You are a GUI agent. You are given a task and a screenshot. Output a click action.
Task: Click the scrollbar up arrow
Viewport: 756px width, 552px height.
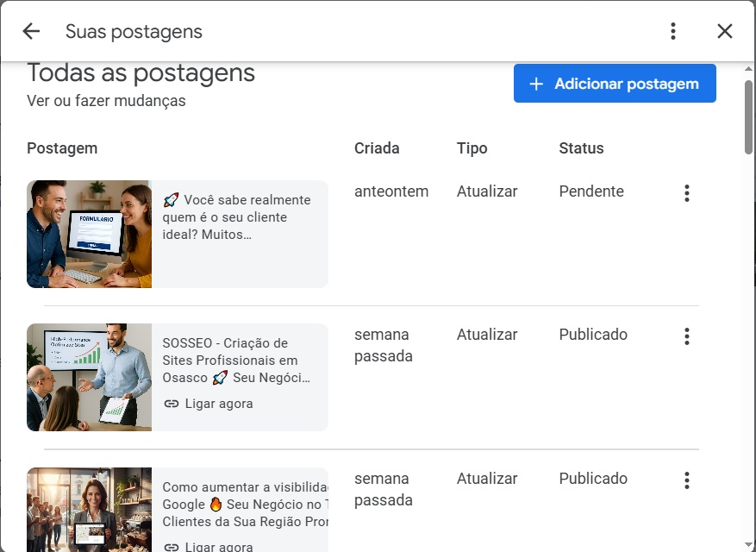(x=748, y=68)
